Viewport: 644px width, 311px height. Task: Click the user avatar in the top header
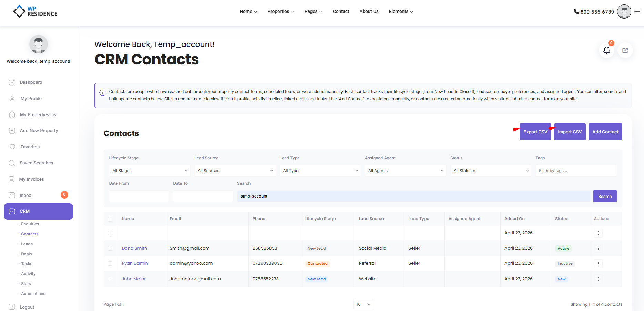(x=624, y=12)
